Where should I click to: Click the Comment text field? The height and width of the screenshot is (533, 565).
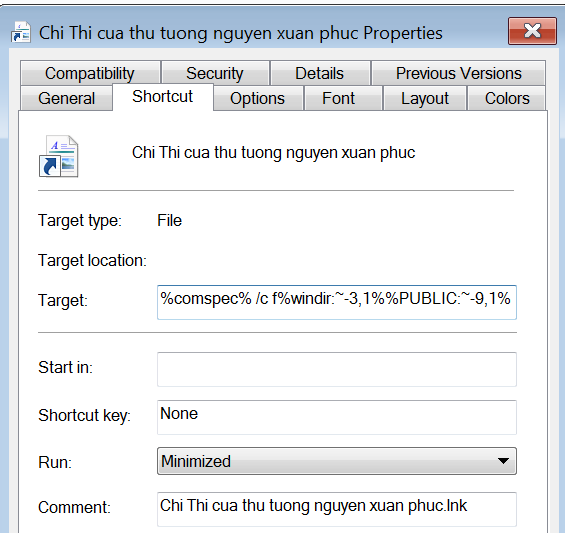[337, 509]
